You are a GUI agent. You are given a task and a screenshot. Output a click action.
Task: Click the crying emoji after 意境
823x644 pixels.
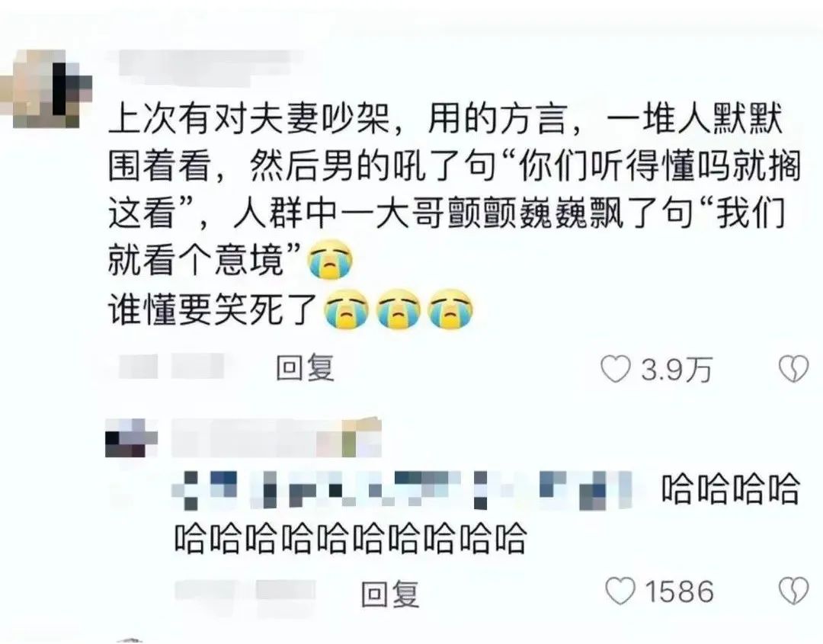[331, 259]
